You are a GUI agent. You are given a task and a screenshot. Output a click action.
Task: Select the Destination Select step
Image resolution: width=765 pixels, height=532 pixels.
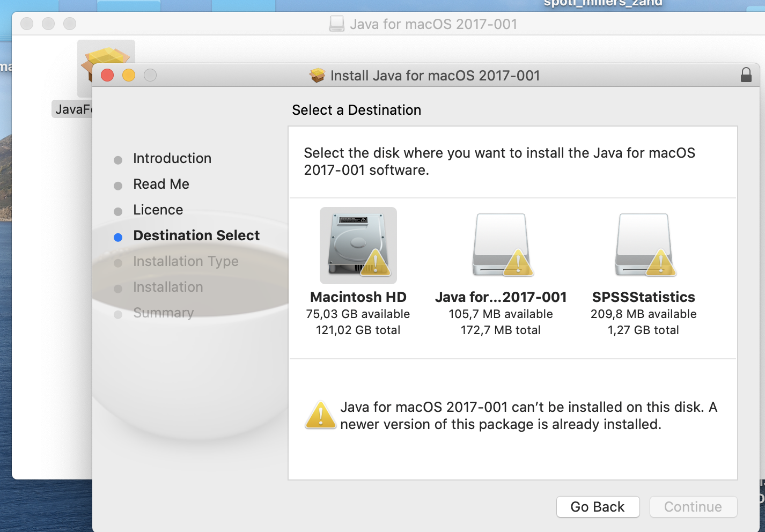(x=196, y=235)
